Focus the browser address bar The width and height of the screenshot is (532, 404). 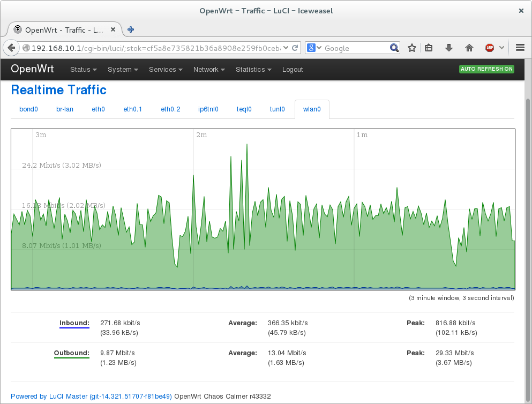(x=156, y=48)
